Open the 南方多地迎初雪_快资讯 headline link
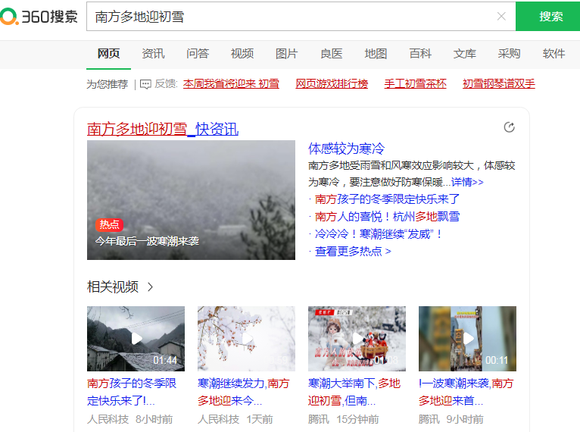This screenshot has height=432, width=580. pos(163,129)
